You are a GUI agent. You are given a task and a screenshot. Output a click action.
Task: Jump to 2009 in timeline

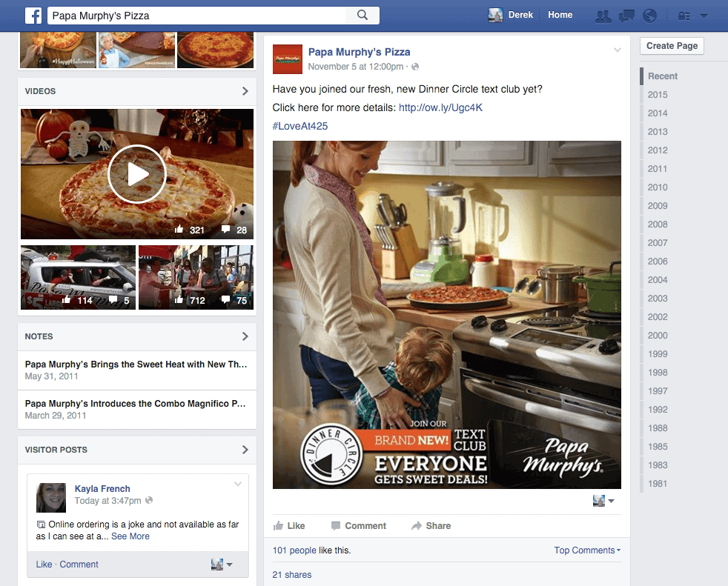(x=658, y=206)
